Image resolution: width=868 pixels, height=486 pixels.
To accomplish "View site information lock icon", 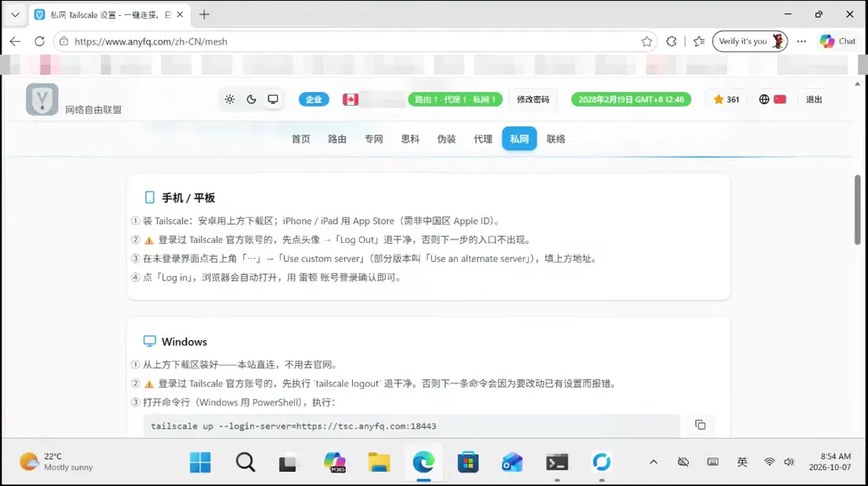I will pyautogui.click(x=64, y=42).
